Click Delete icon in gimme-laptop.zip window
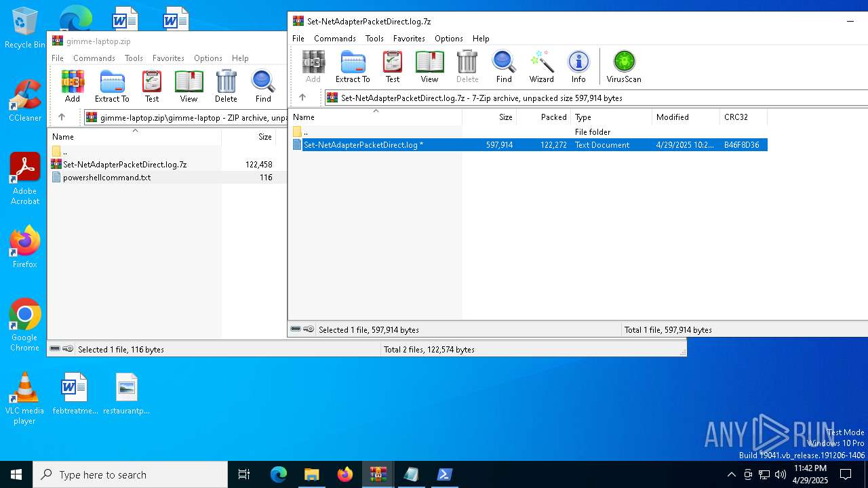The height and width of the screenshot is (488, 868). 226,86
